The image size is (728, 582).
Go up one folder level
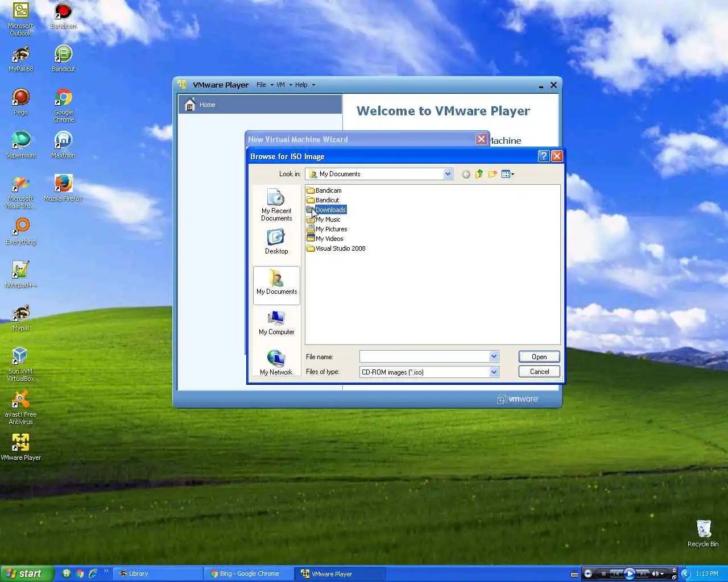(x=479, y=174)
